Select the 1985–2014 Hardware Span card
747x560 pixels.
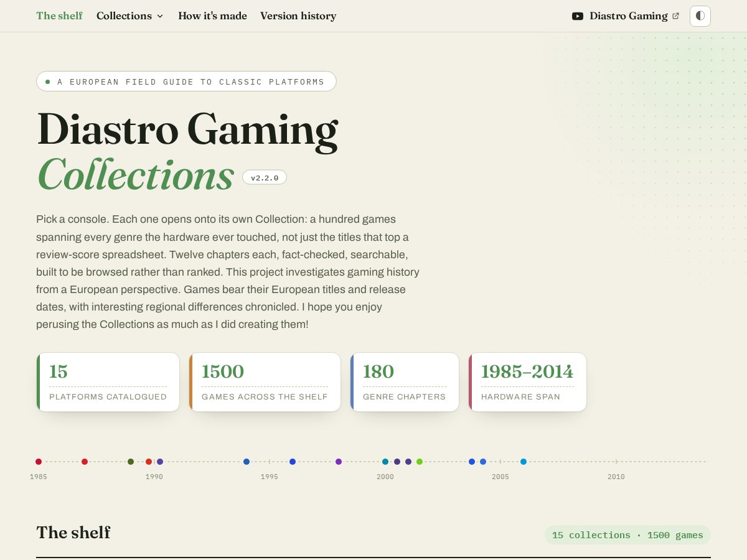[528, 382]
